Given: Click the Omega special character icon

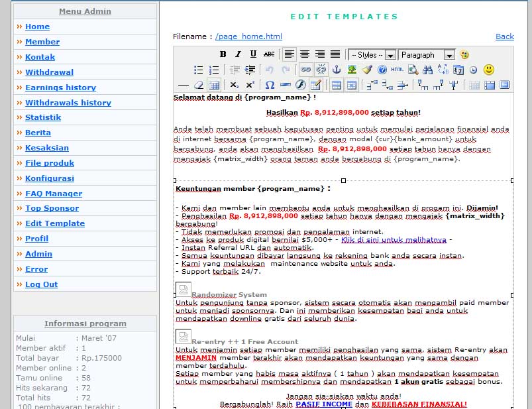Looking at the screenshot, I should 270,85.
